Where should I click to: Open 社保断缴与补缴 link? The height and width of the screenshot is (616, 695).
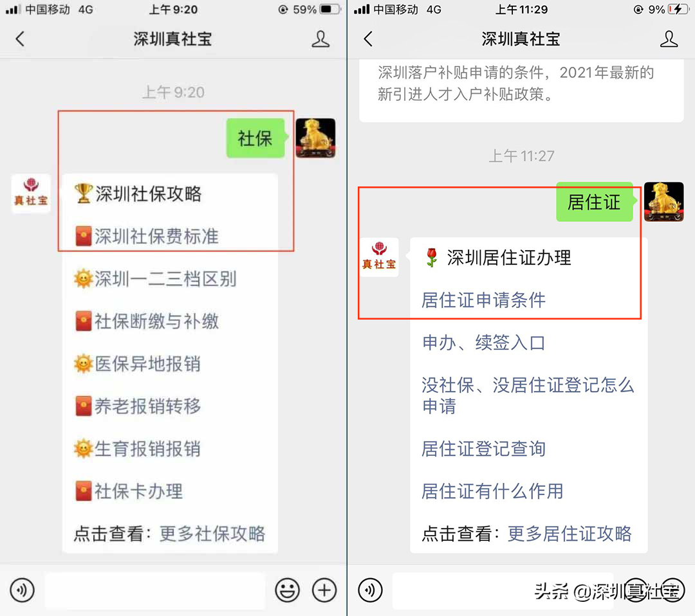156,322
